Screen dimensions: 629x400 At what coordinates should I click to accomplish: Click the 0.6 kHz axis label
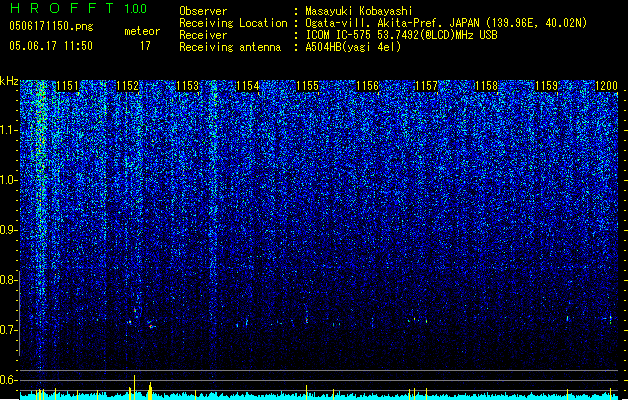pyautogui.click(x=9, y=380)
